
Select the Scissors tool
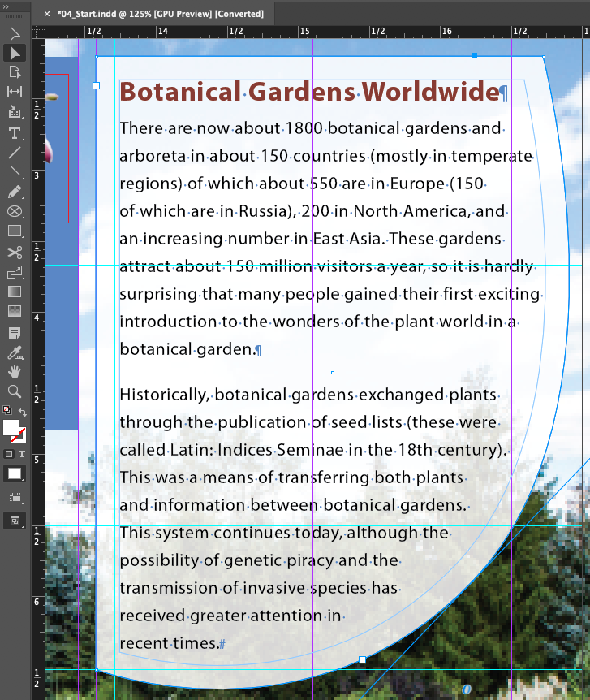click(x=15, y=253)
